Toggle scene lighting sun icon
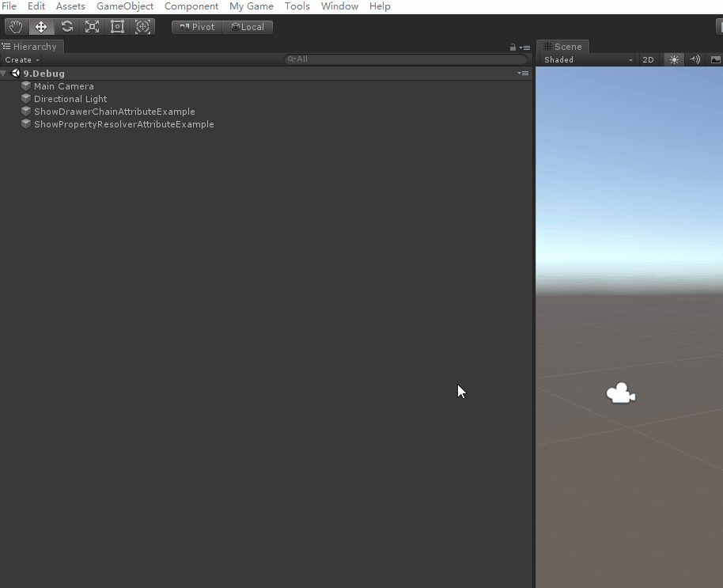 [674, 60]
